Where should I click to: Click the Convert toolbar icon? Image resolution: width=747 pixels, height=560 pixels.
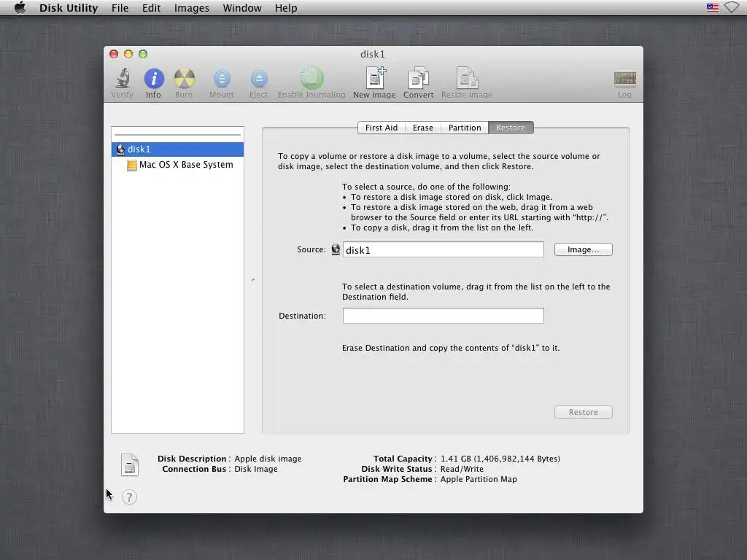418,78
